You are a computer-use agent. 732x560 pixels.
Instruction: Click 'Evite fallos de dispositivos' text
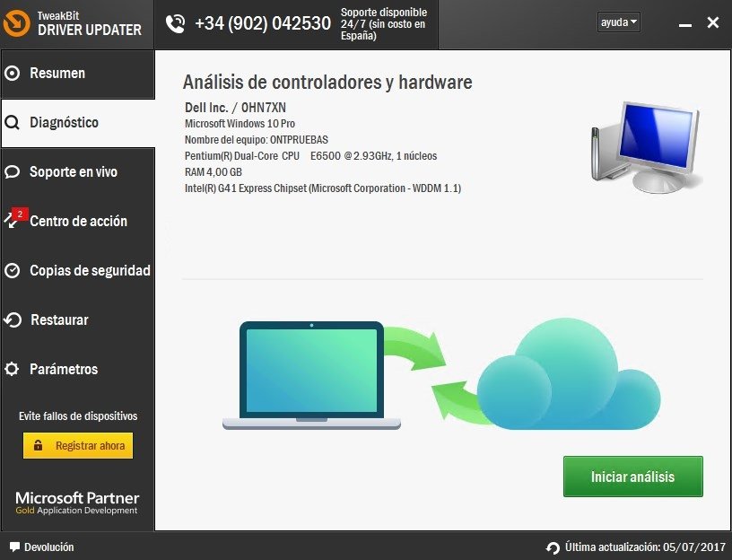[x=78, y=416]
